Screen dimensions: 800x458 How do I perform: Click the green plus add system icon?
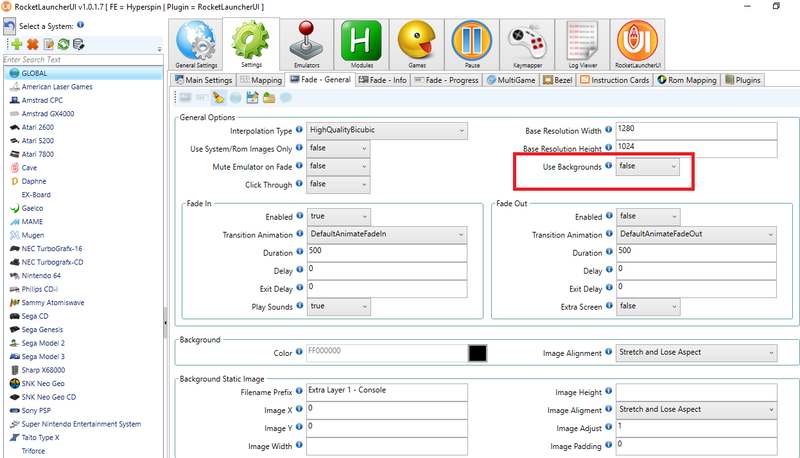click(x=16, y=44)
